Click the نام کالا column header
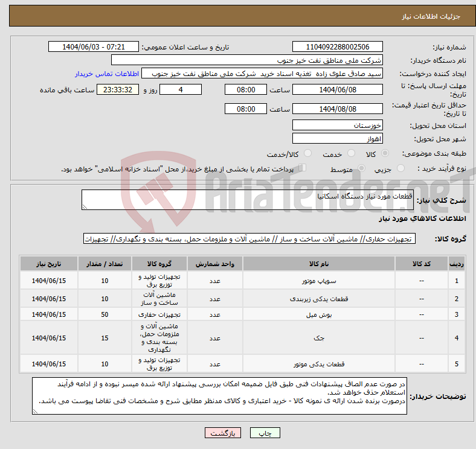The width and height of the screenshot is (476, 449). tap(319, 264)
